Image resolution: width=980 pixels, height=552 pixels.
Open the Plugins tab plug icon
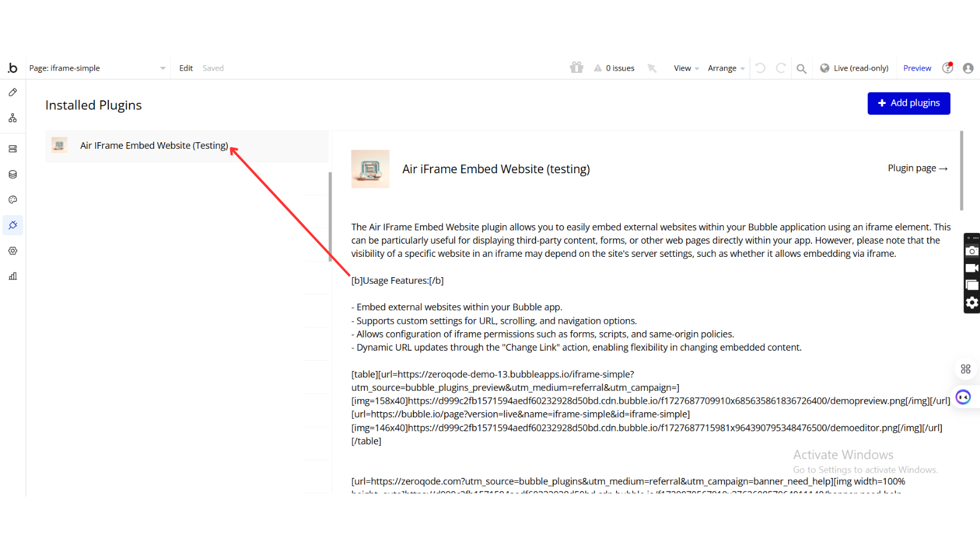tap(13, 225)
